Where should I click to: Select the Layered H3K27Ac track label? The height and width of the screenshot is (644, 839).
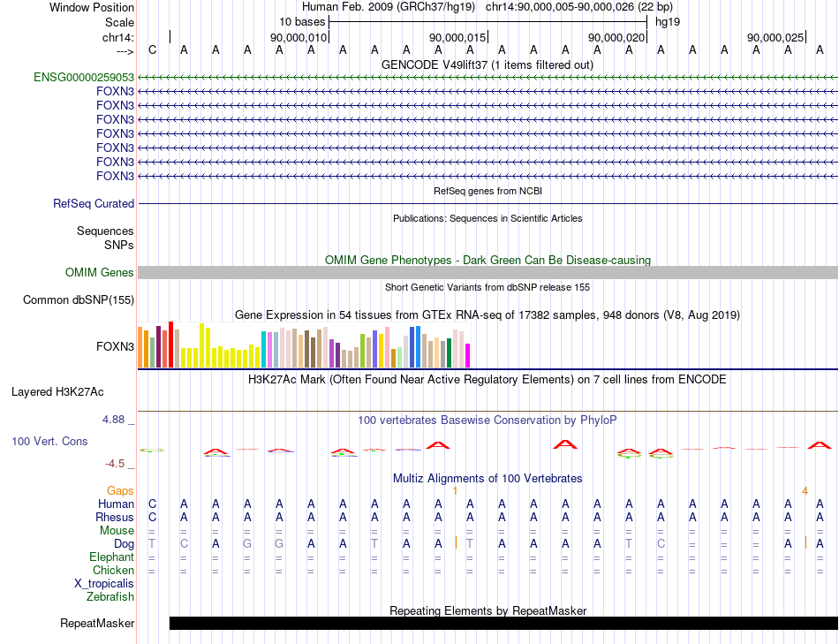pos(57,392)
